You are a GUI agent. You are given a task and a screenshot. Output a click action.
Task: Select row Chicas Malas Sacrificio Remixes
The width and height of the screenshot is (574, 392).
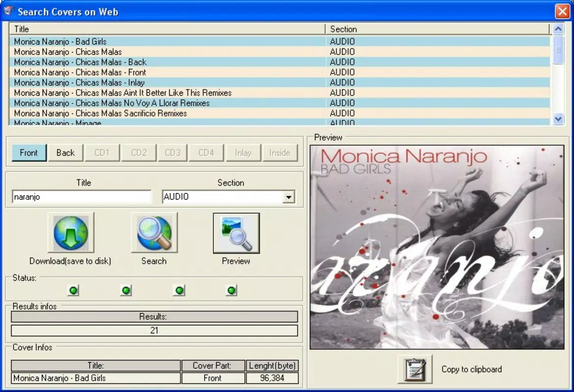280,113
